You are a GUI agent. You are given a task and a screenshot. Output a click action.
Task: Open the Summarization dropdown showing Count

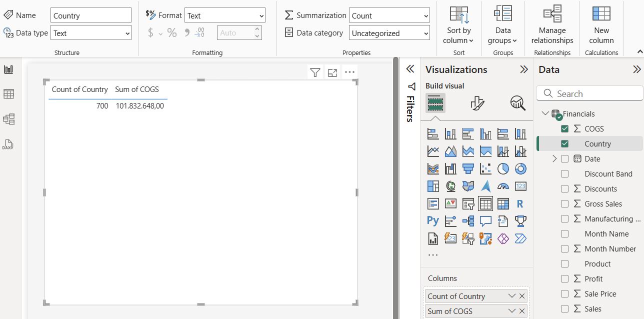pyautogui.click(x=389, y=15)
